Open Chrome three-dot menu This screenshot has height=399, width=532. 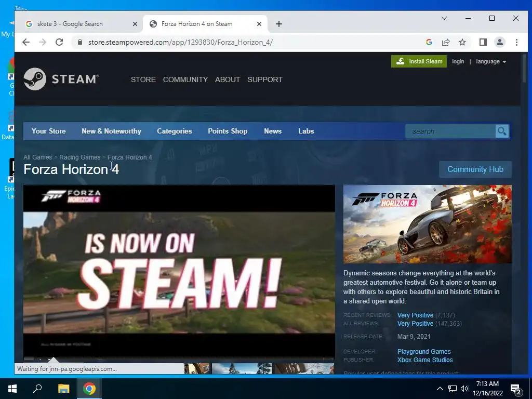click(x=516, y=42)
